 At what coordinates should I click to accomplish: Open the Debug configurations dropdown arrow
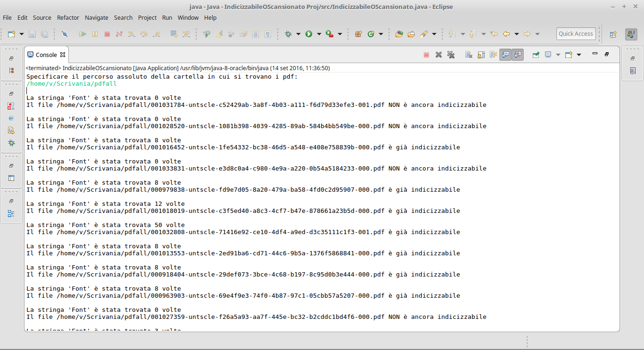tap(298, 34)
